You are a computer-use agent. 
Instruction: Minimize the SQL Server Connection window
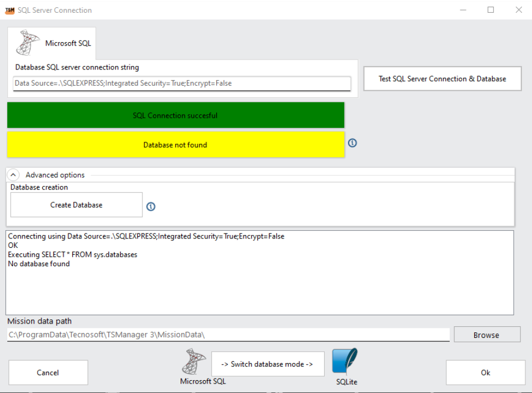click(x=464, y=10)
